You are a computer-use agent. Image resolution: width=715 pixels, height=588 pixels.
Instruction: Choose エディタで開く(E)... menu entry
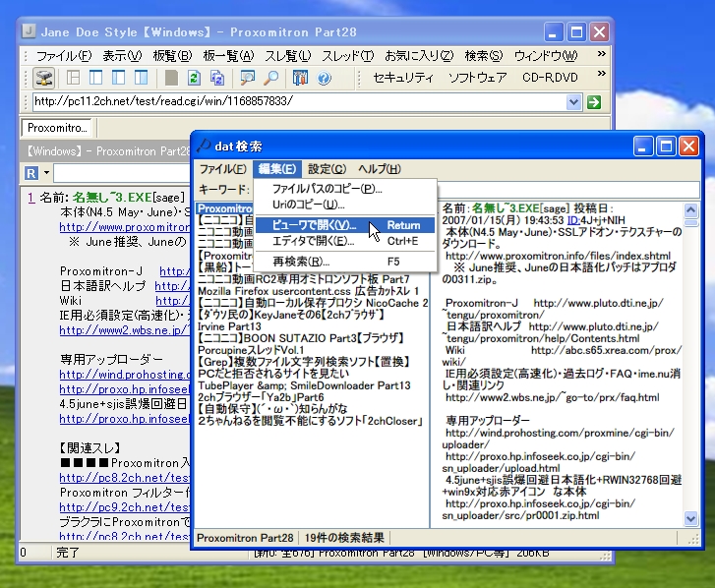345,241
